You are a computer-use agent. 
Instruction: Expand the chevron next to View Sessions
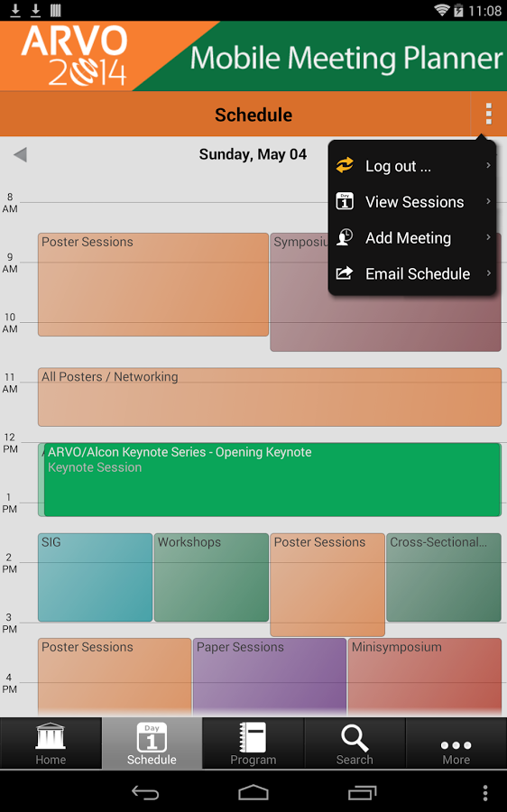pos(488,201)
